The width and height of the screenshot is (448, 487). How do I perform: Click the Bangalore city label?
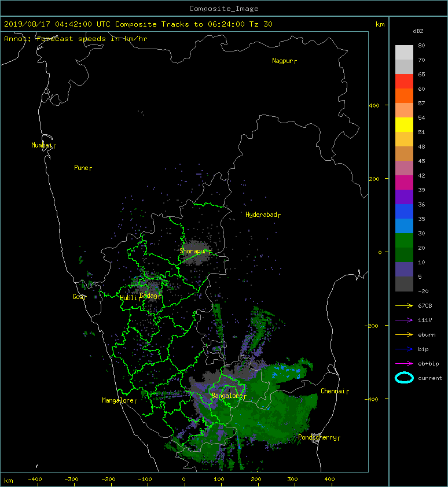click(x=227, y=396)
